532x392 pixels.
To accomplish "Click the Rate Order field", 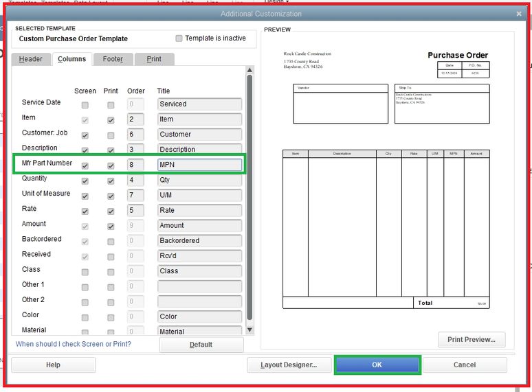I will click(x=135, y=210).
